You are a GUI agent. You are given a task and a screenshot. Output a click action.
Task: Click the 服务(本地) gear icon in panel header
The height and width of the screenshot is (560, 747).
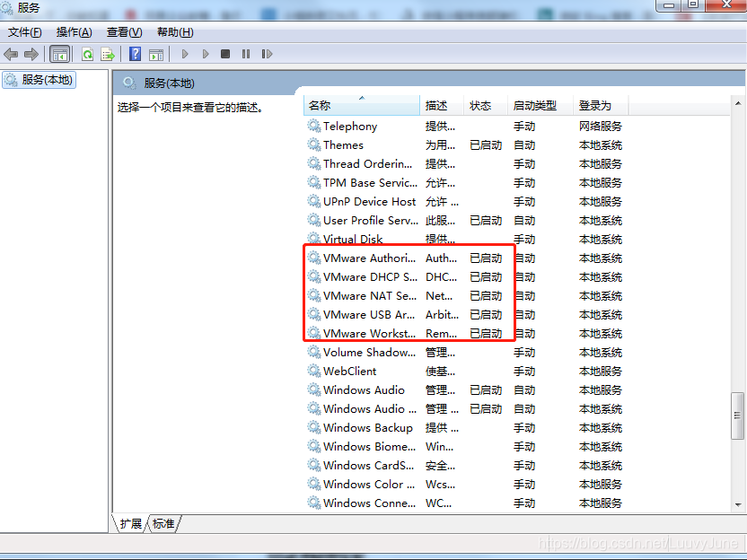point(129,83)
